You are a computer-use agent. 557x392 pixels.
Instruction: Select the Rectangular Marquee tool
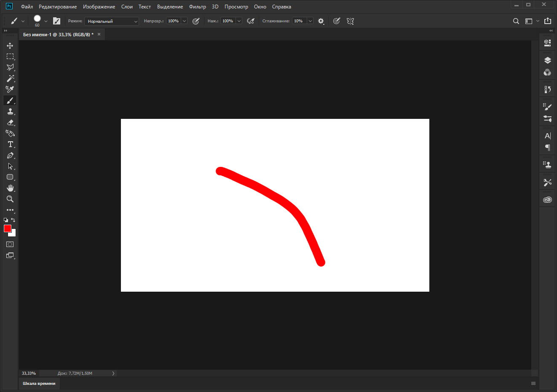click(x=10, y=56)
